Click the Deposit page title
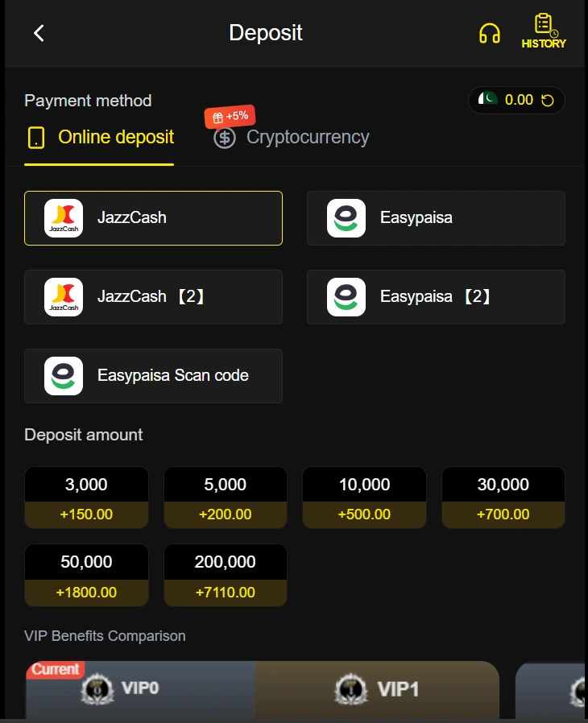This screenshot has width=588, height=723. tap(266, 33)
